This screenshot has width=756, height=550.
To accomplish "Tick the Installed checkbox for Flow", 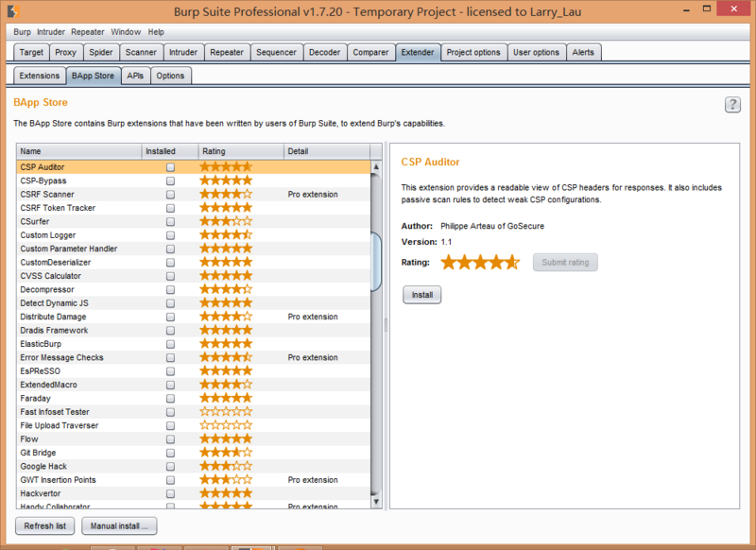I will click(170, 439).
